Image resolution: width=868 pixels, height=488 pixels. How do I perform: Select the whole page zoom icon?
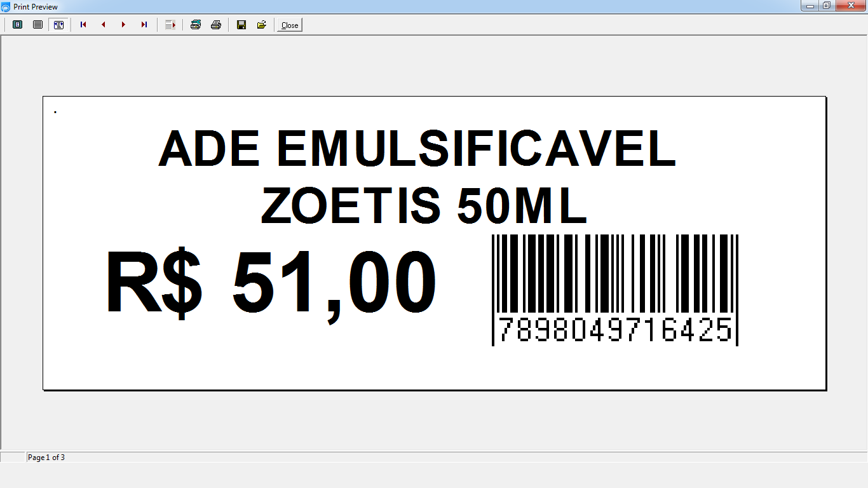[x=18, y=25]
